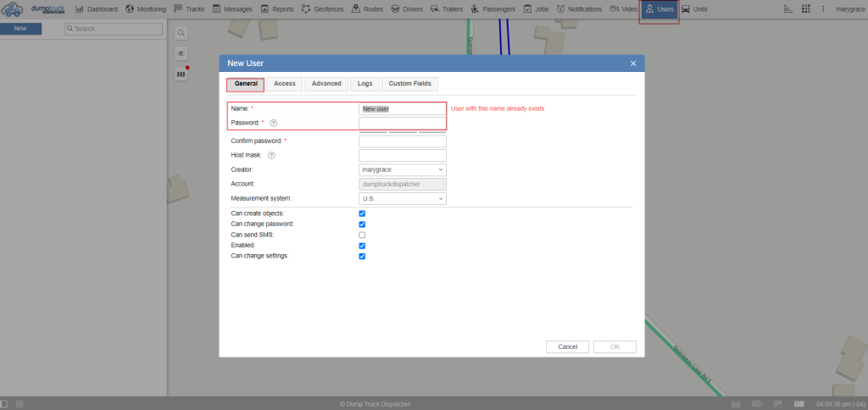Image resolution: width=868 pixels, height=410 pixels.
Task: Expand the Measurement system dropdown
Action: 403,198
